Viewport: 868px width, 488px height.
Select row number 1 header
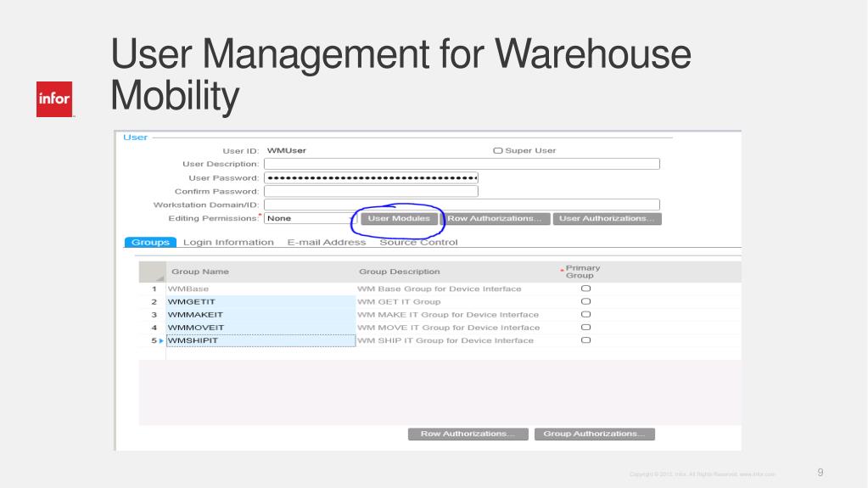pos(154,289)
